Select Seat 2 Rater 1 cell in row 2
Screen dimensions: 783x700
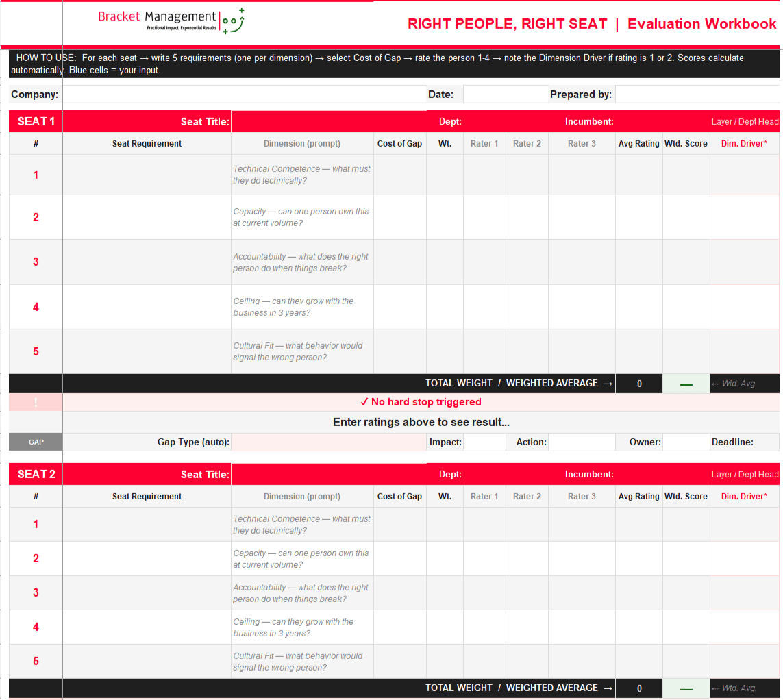coord(484,559)
